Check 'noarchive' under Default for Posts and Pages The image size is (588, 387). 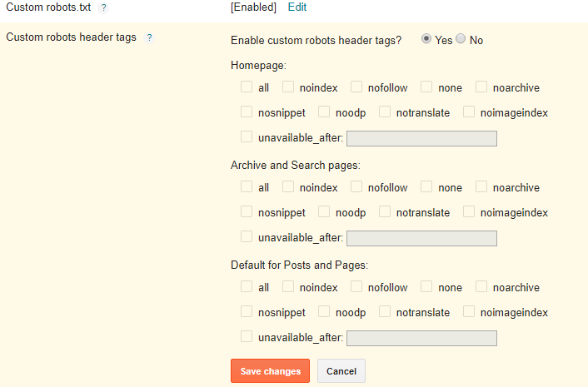pyautogui.click(x=481, y=286)
